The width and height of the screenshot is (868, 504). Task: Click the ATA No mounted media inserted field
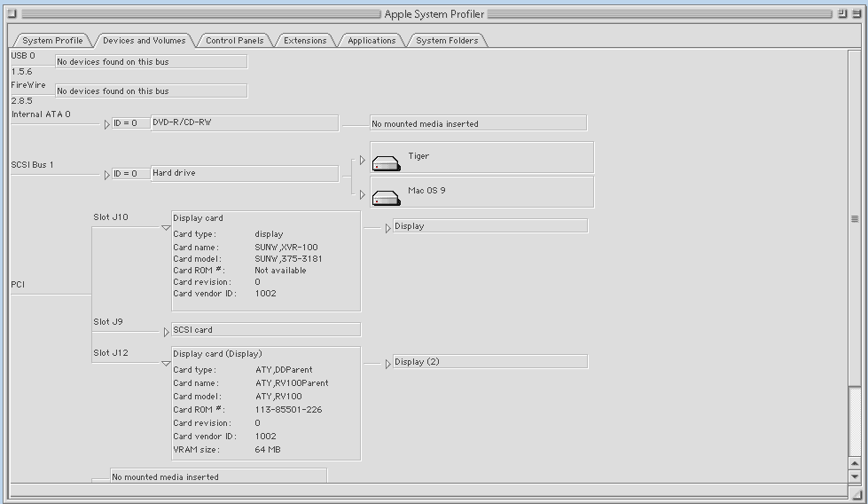tap(478, 123)
